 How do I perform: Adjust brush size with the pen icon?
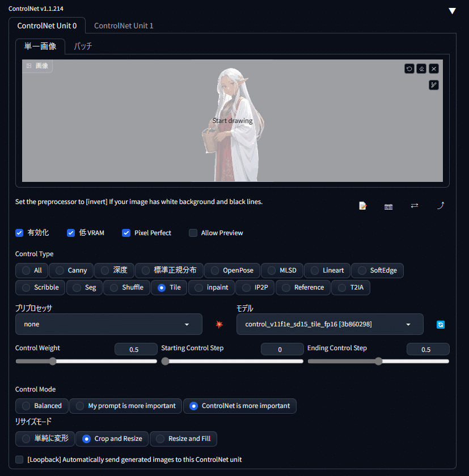click(434, 84)
